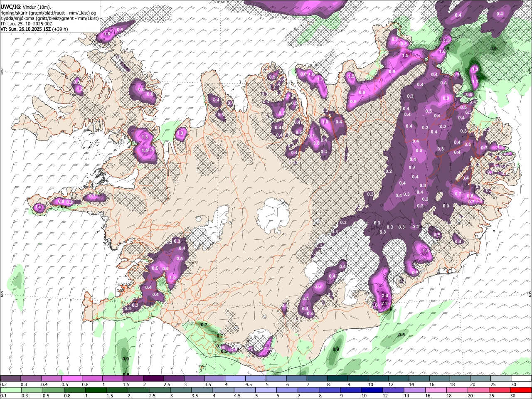Image resolution: width=532 pixels, height=399 pixels.
Task: Click the 'rigning/skúrir' legend description line
Action: click(48, 12)
